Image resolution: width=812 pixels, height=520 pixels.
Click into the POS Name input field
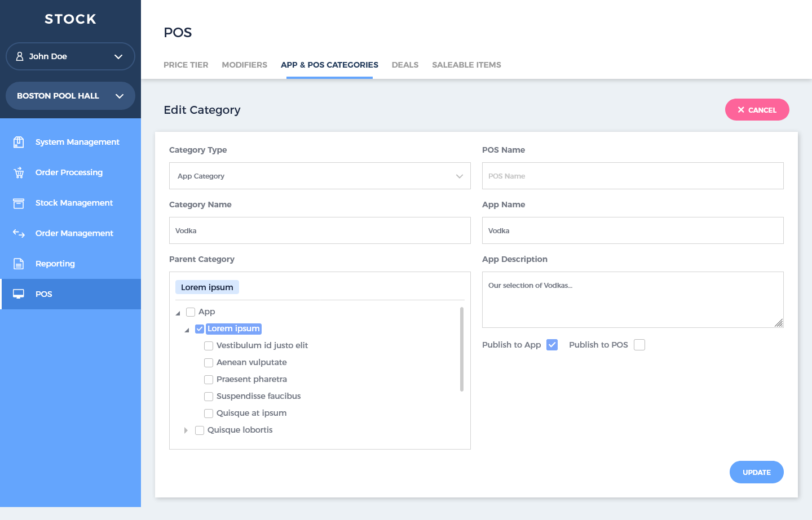[632, 176]
